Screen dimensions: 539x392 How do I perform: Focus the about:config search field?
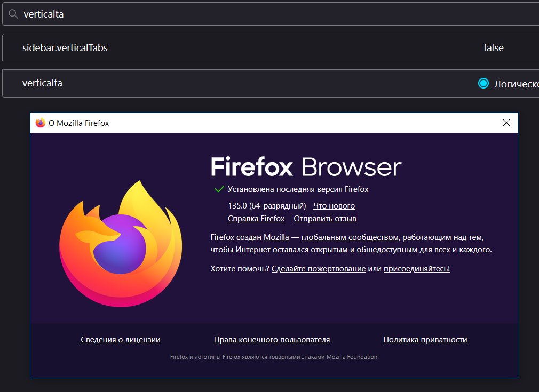(271, 14)
